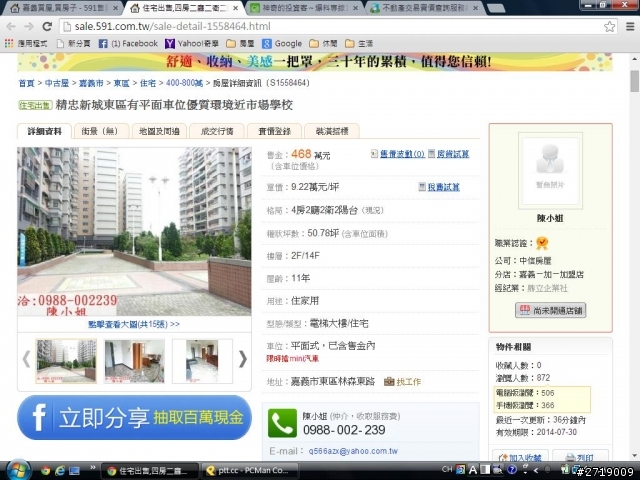The image size is (640, 480).
Task: Open 群立企業社 broker link
Action: coord(547,288)
